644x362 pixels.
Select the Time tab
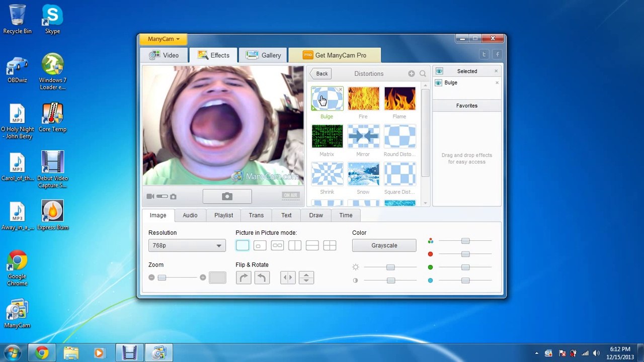tap(346, 215)
